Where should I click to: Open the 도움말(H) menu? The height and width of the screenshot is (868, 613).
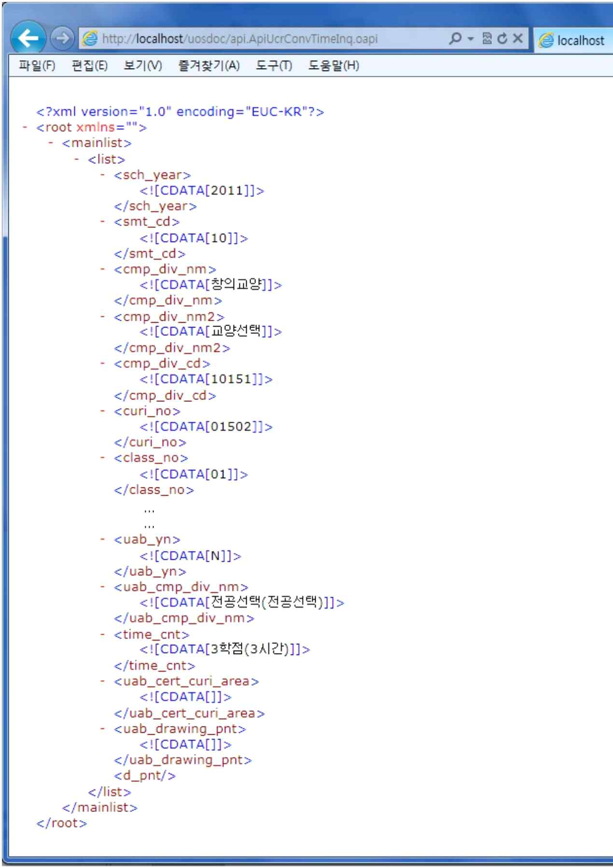coord(334,65)
